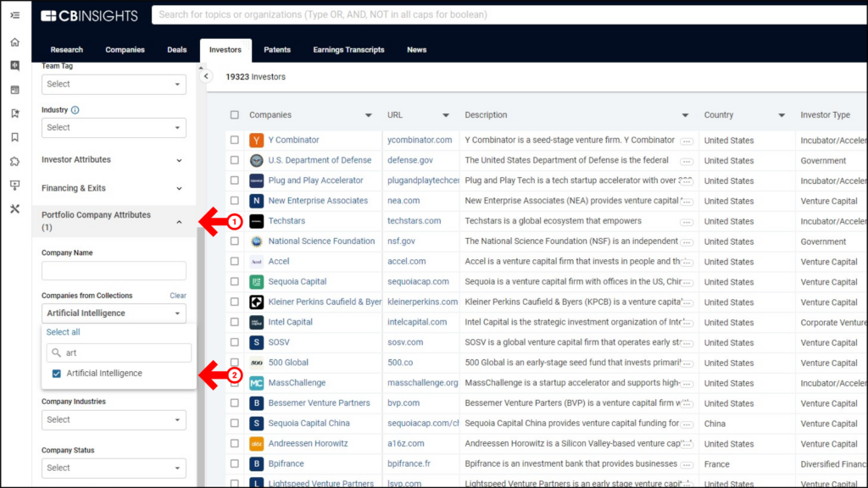The height and width of the screenshot is (488, 868).
Task: Switch to the Deals tab
Action: pos(177,50)
